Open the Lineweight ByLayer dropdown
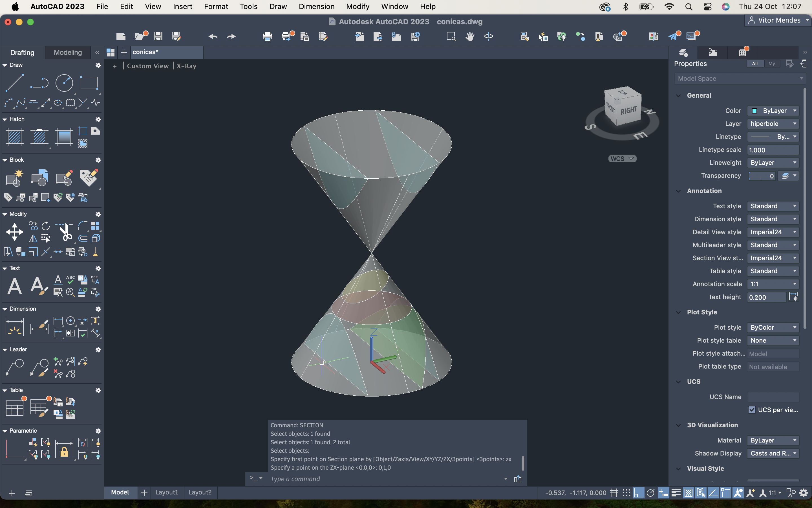 (773, 163)
